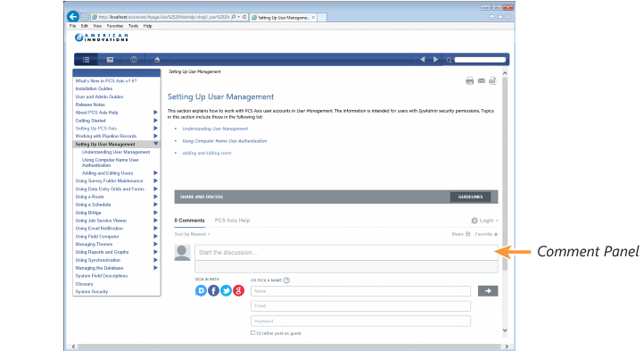Click Start the discussion comment box
644x351 pixels.
346,252
